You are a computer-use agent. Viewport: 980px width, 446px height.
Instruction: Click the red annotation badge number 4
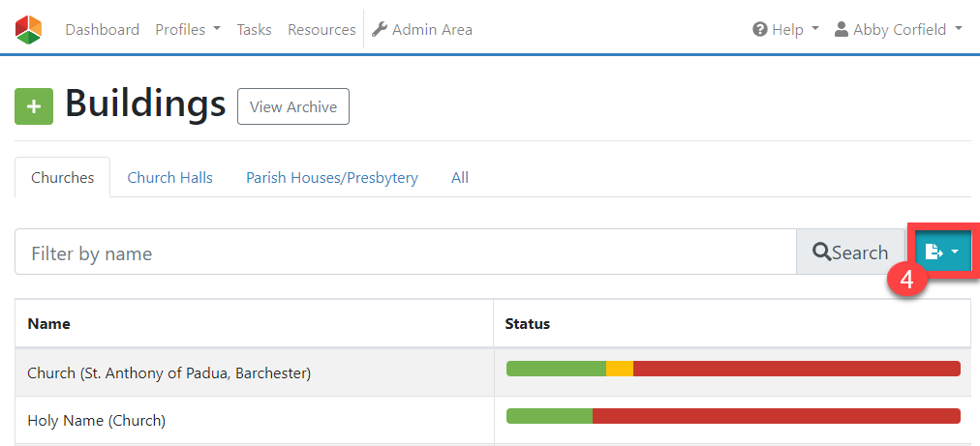coord(905,280)
